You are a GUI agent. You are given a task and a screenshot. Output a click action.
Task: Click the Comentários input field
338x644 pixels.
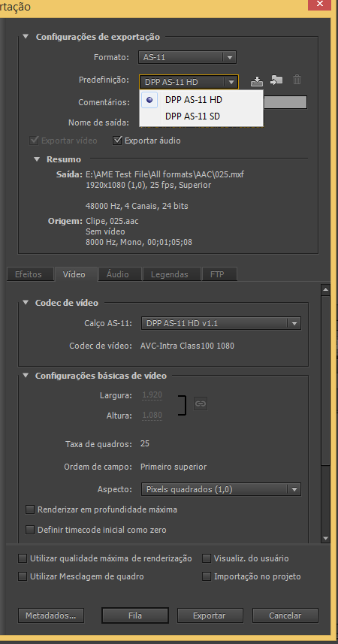[285, 102]
